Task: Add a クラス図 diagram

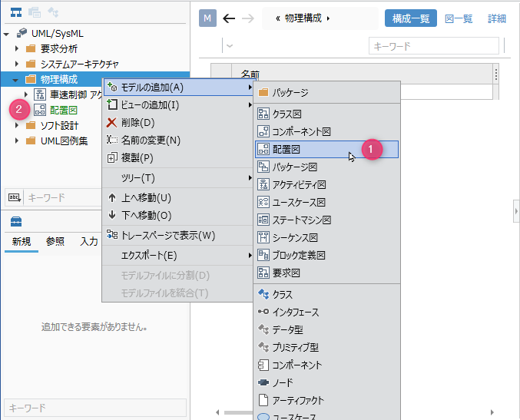Action: pos(326,114)
